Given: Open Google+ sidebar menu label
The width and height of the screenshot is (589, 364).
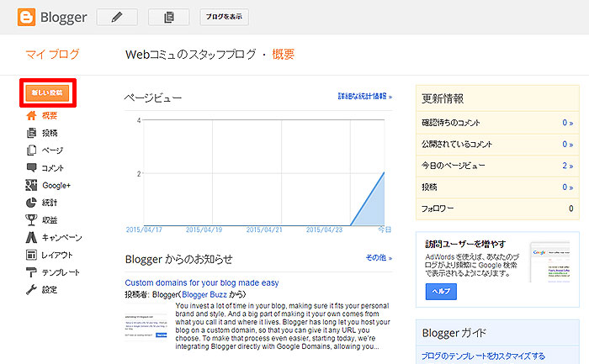Looking at the screenshot, I should pyautogui.click(x=56, y=186).
